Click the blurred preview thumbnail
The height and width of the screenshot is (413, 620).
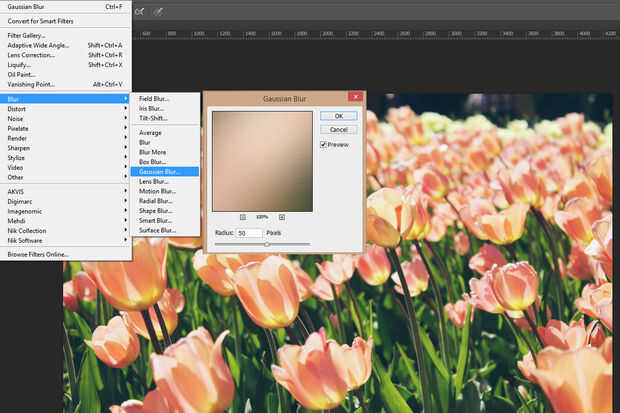(x=263, y=161)
